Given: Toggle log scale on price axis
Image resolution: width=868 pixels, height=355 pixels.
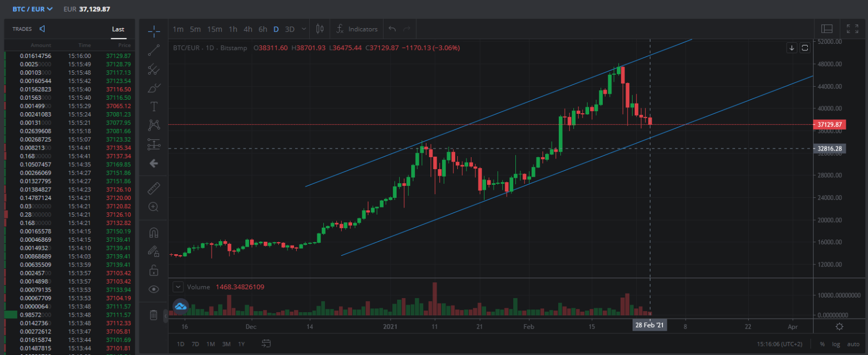Looking at the screenshot, I should tap(836, 344).
